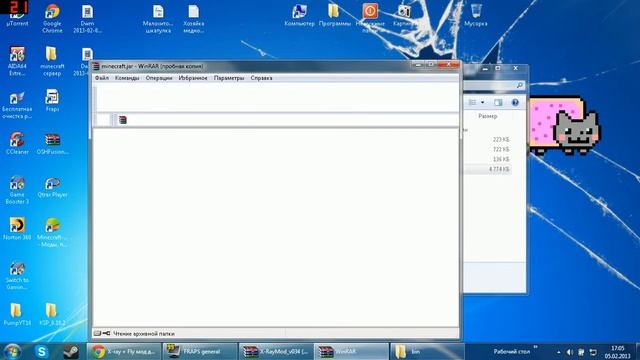Switch to FRAPS general taskbar button

pyautogui.click(x=200, y=351)
